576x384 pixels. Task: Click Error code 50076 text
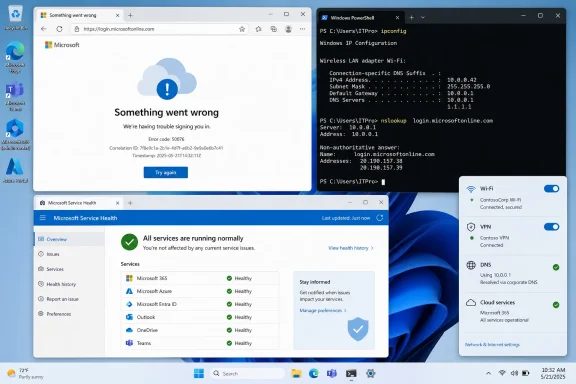pyautogui.click(x=166, y=139)
